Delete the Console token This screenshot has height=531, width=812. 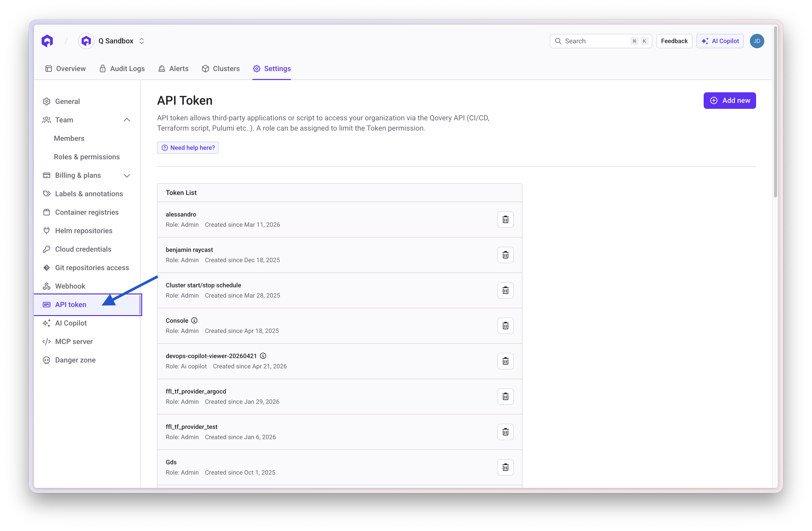pyautogui.click(x=505, y=325)
